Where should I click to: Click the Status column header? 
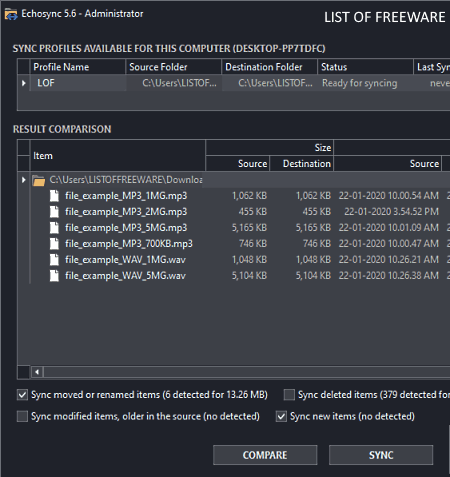(365, 67)
